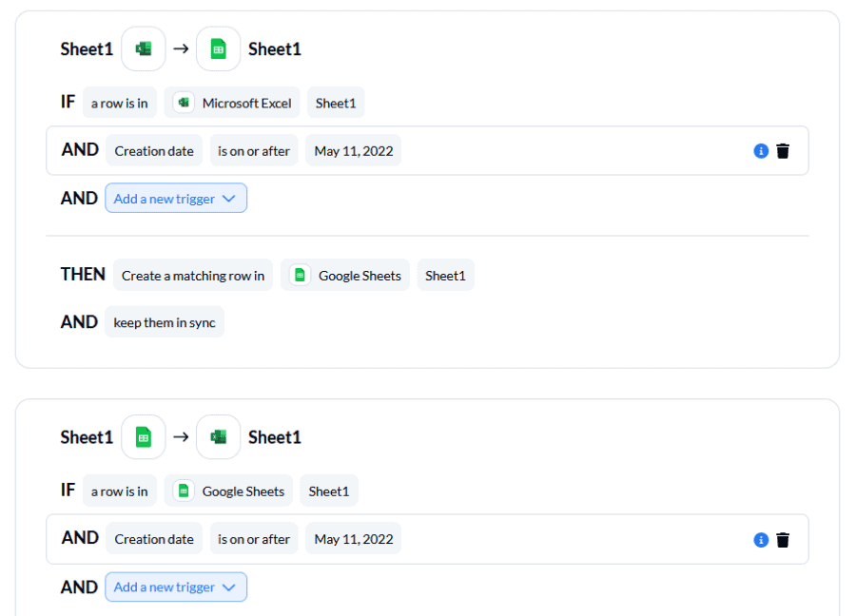Viewport: 856px width, 616px height.
Task: Click the Google Sheets icon in the bottom sync header
Action: 143,436
